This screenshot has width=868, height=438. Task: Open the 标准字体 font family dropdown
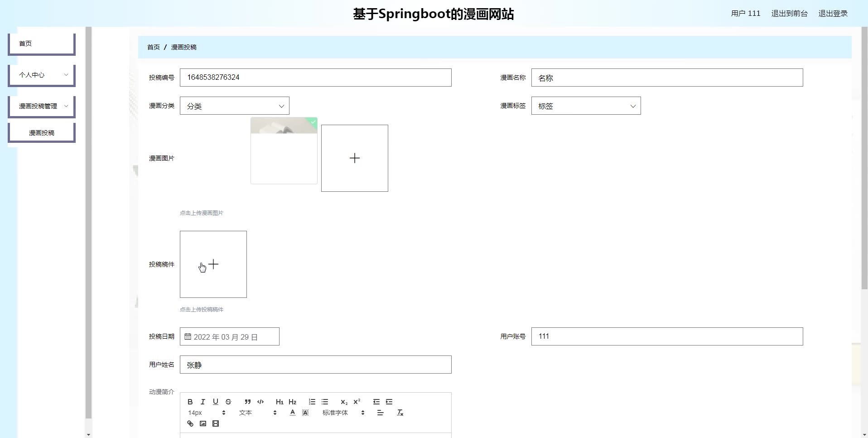click(343, 413)
